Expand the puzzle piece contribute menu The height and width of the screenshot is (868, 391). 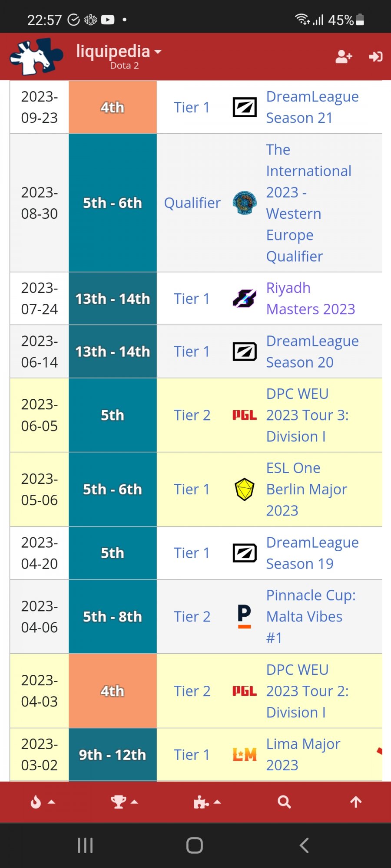click(206, 802)
